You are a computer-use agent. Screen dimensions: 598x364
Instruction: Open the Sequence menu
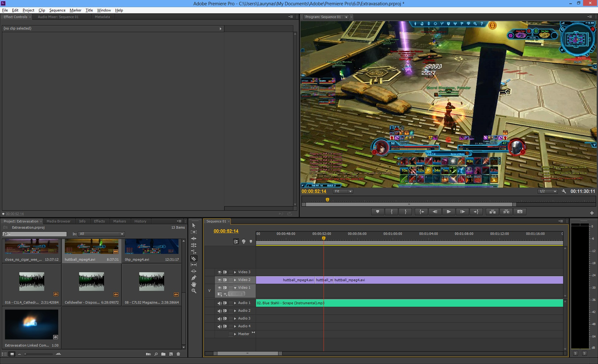tap(57, 10)
